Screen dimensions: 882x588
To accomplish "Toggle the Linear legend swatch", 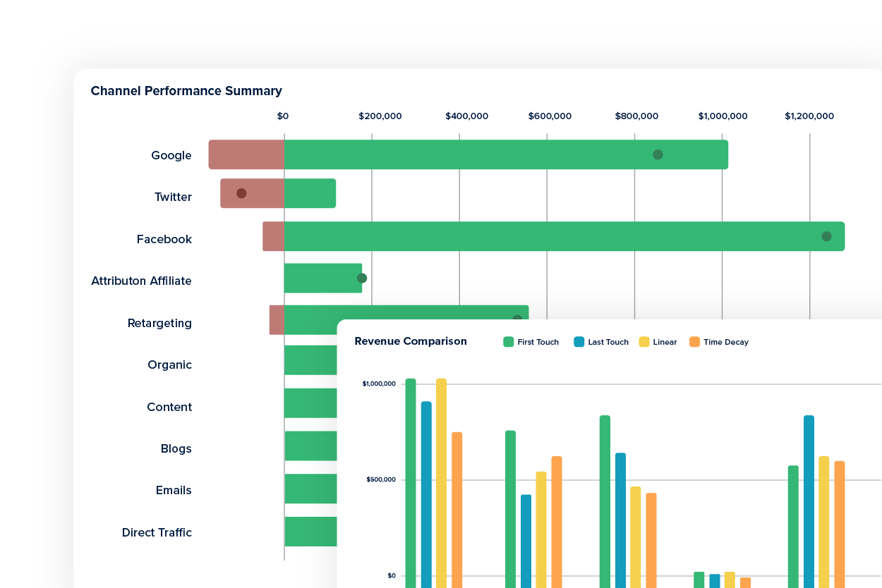I will [x=644, y=342].
